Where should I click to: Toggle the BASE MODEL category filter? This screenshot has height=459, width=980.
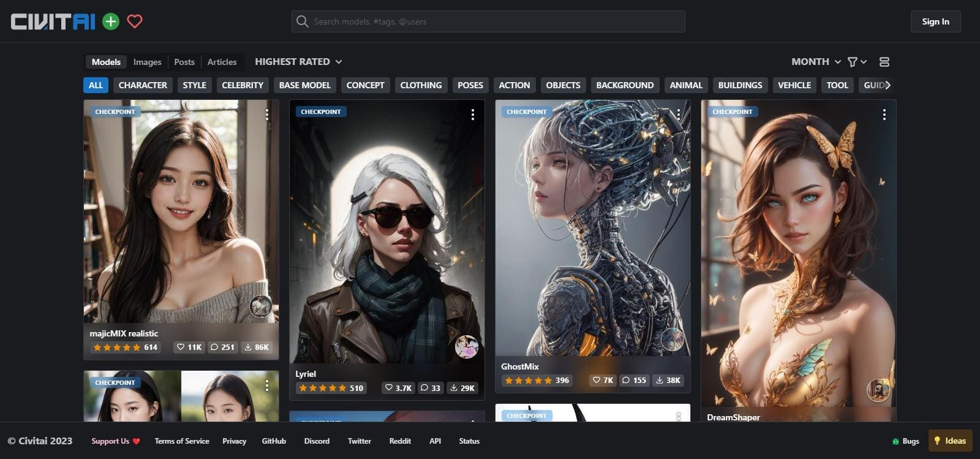point(304,85)
